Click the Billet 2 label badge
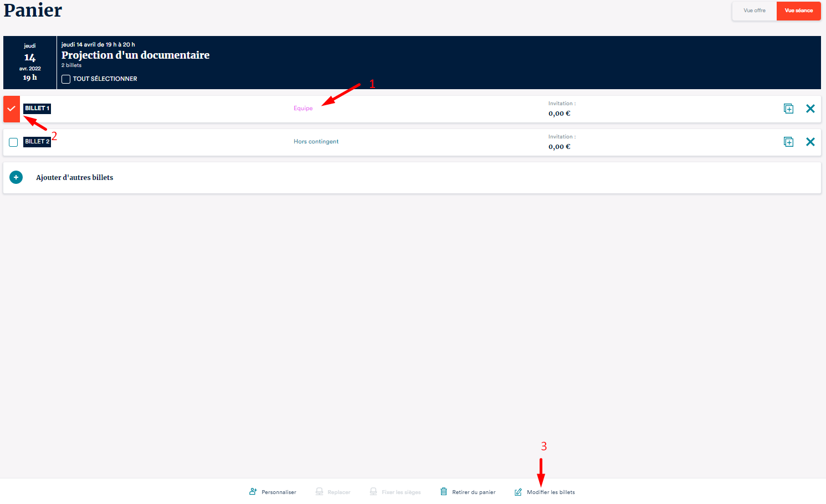This screenshot has height=504, width=826. pyautogui.click(x=37, y=142)
